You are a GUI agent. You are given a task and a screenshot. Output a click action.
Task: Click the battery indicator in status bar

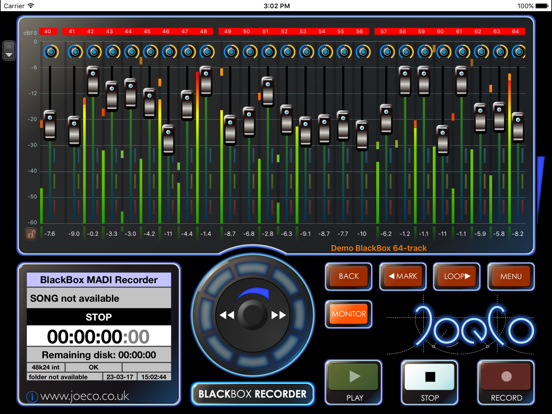click(541, 6)
